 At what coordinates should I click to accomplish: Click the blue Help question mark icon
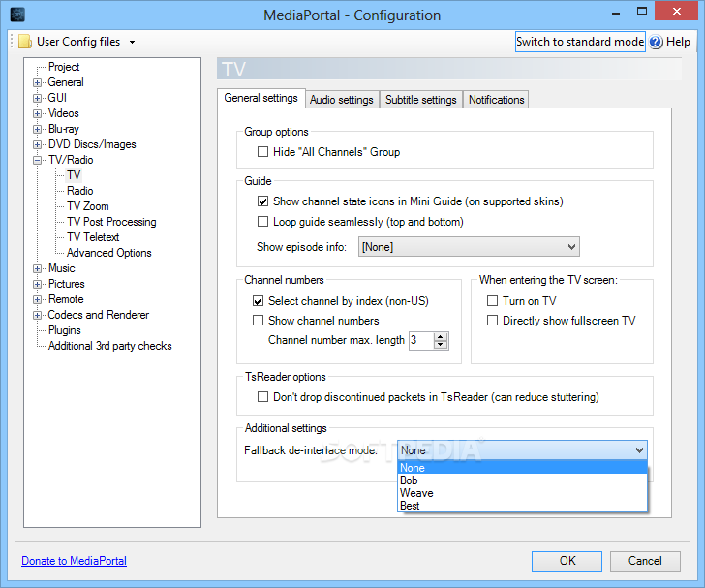click(656, 42)
